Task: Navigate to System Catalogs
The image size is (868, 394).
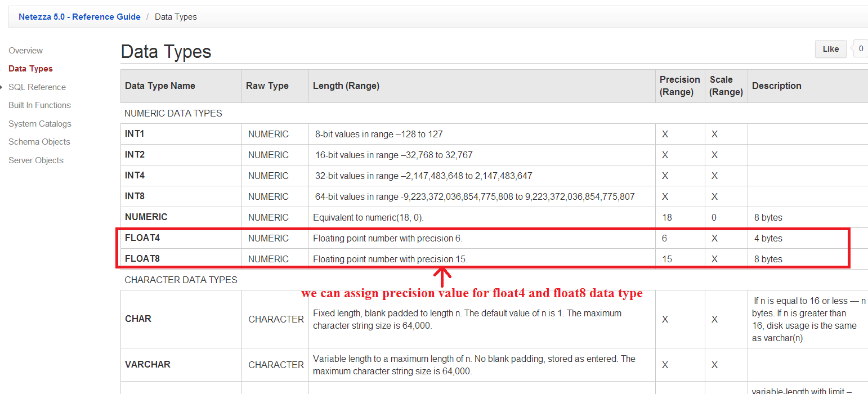Action: pyautogui.click(x=40, y=124)
